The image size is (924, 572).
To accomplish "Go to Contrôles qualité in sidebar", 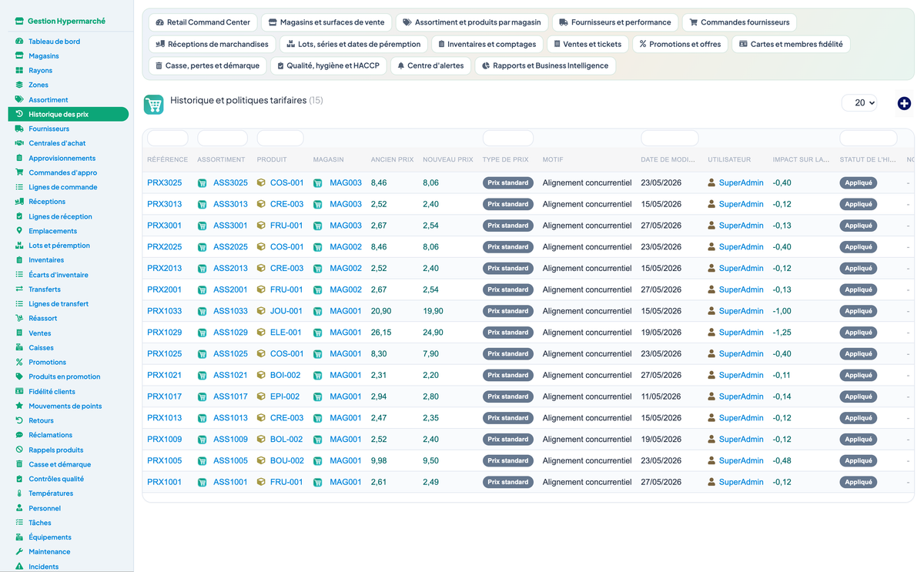I will point(56,479).
